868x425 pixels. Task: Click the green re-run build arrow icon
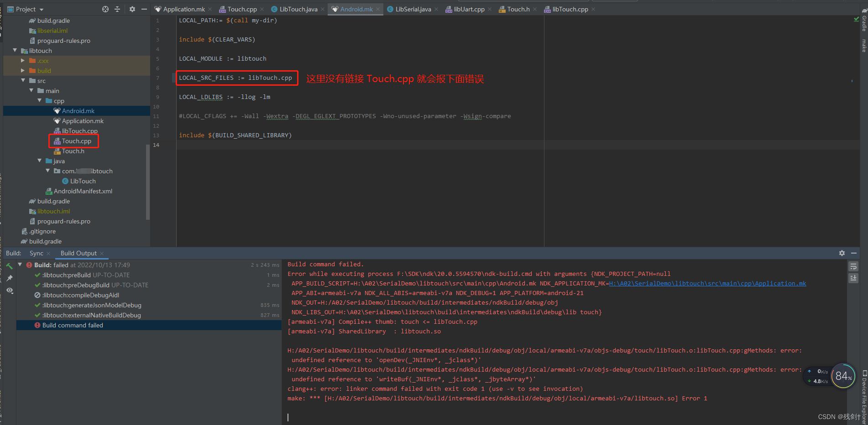click(x=9, y=265)
